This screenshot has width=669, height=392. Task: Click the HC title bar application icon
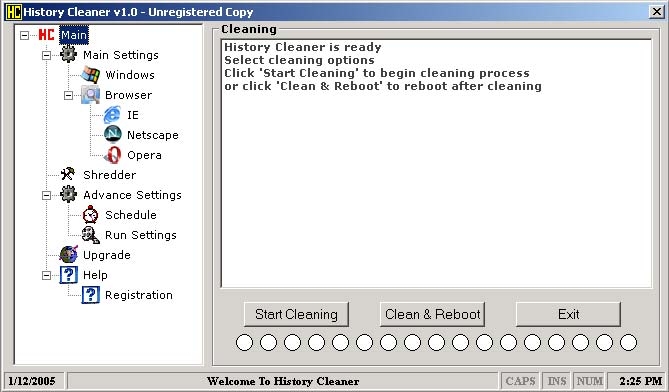(14, 12)
